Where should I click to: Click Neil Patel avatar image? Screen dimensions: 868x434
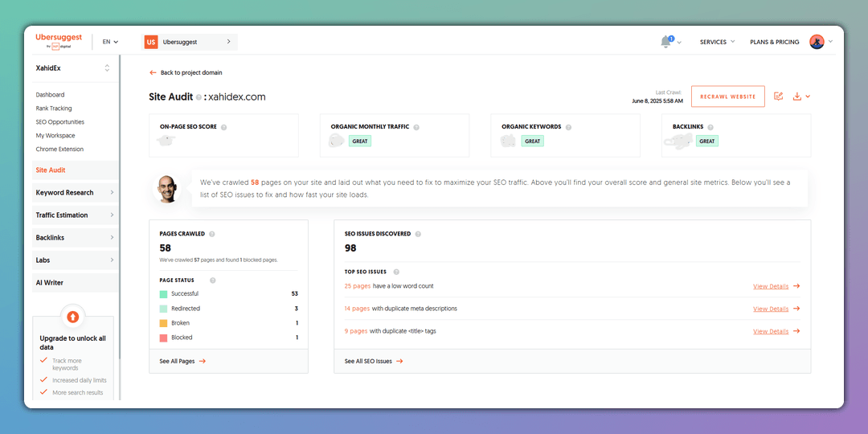click(x=166, y=189)
